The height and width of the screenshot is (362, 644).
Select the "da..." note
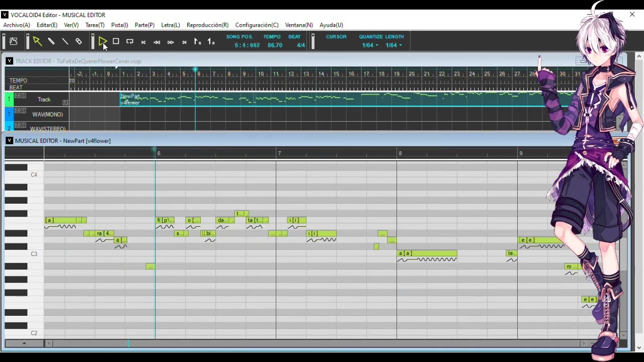pyautogui.click(x=223, y=220)
